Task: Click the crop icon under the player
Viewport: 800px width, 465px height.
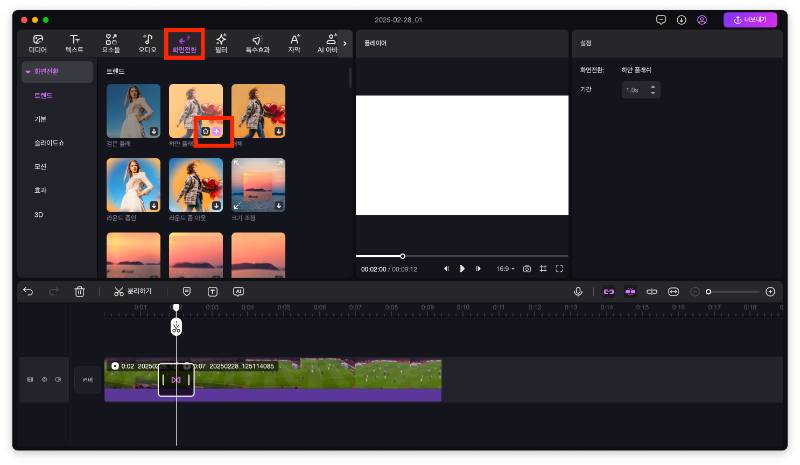Action: pos(543,268)
